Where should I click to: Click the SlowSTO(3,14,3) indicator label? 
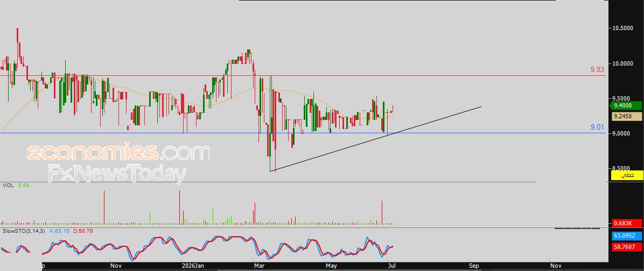click(x=24, y=231)
